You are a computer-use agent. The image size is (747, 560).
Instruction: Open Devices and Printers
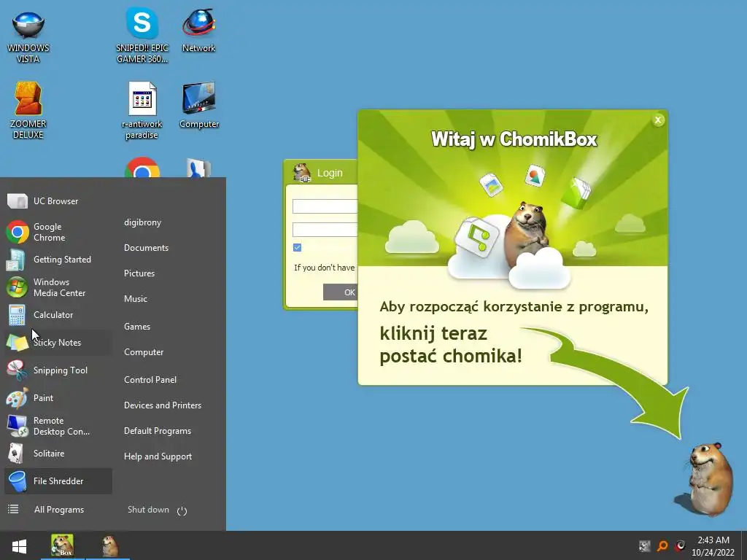[163, 405]
